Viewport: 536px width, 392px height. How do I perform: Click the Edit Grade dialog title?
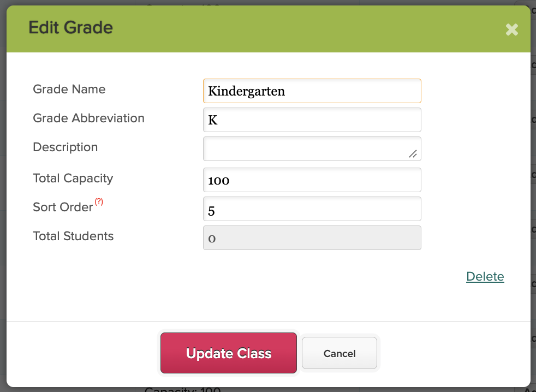71,27
